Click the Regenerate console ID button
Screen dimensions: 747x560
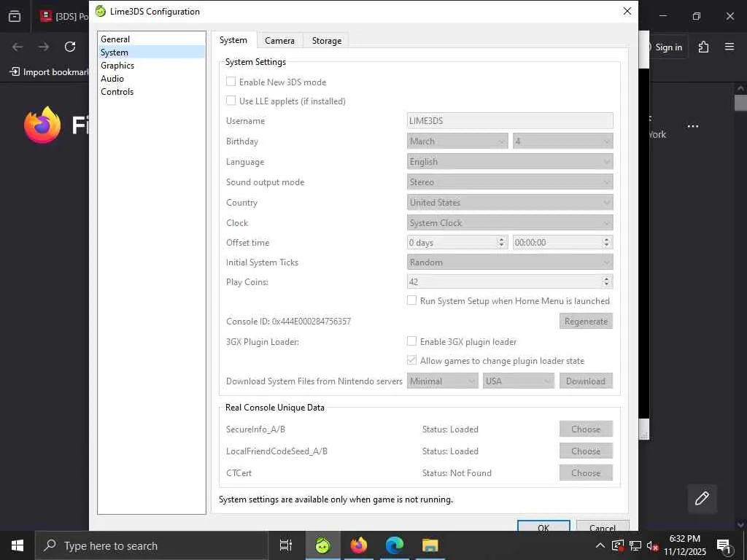586,321
